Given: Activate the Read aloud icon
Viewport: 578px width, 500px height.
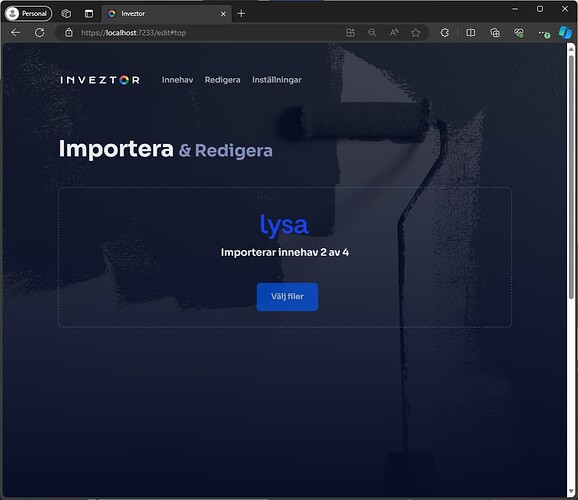Looking at the screenshot, I should pyautogui.click(x=394, y=33).
